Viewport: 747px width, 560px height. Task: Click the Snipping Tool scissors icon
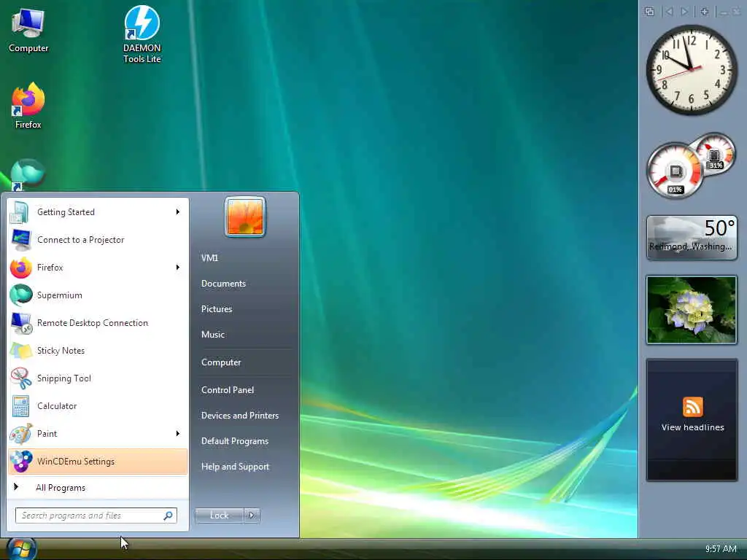coord(21,378)
